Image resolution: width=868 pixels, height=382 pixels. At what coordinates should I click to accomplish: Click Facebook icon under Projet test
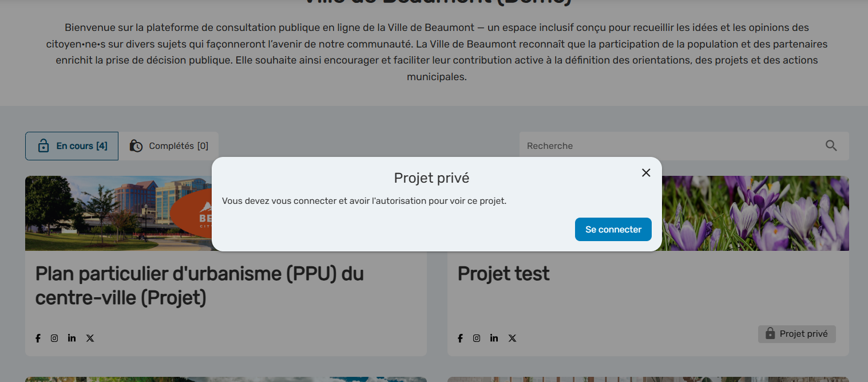(x=461, y=338)
